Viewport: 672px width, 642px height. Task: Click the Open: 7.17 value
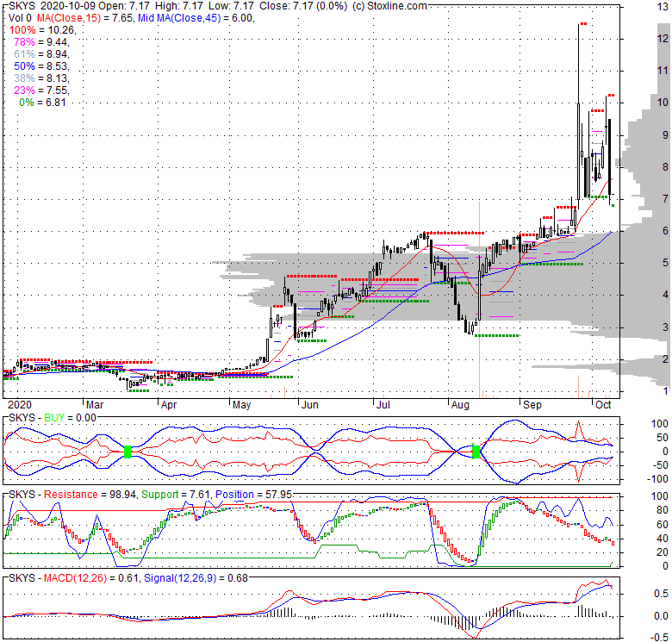tap(124, 6)
